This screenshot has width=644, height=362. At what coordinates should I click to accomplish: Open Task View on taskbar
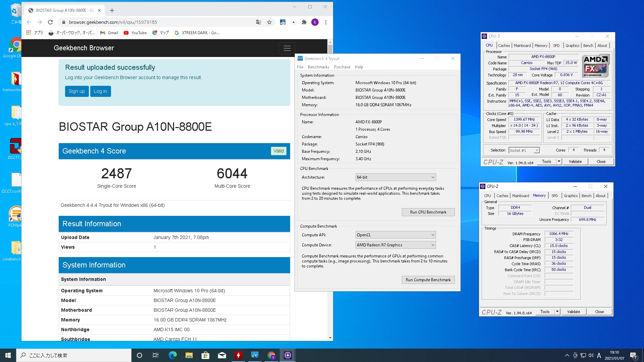click(x=156, y=355)
